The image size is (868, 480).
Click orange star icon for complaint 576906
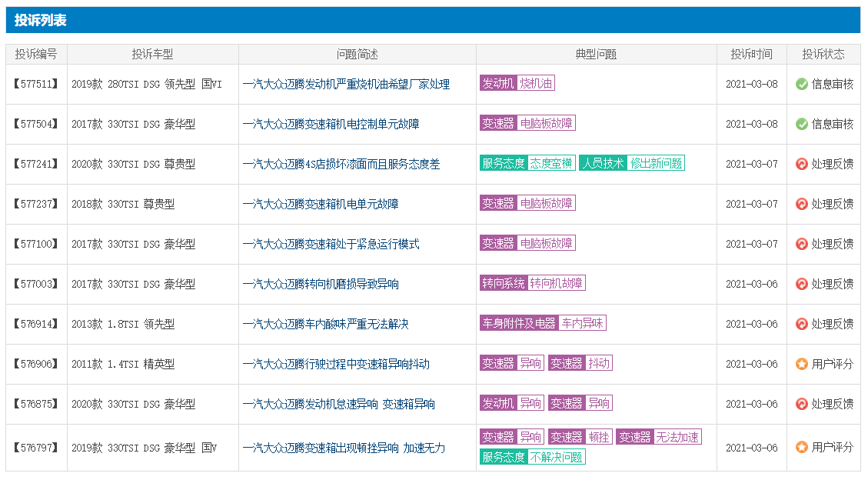tap(802, 364)
